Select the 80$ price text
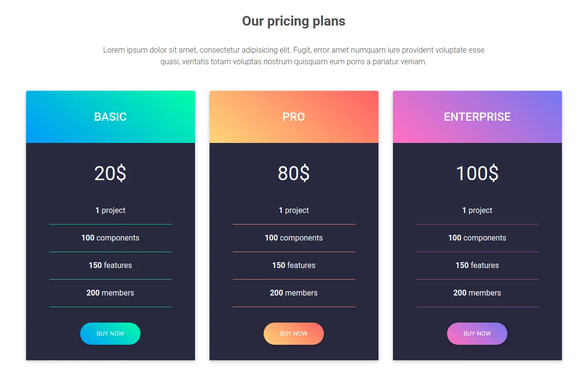 [x=294, y=173]
